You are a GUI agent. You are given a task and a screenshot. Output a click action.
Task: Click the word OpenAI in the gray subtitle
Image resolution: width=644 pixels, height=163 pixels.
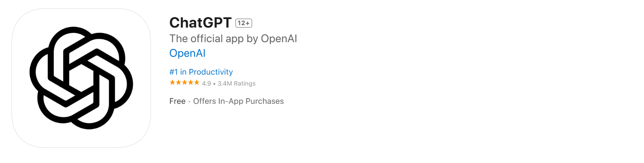[279, 39]
